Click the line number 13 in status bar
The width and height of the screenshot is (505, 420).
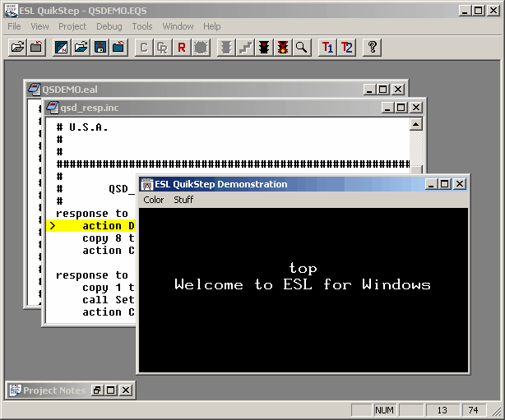442,410
